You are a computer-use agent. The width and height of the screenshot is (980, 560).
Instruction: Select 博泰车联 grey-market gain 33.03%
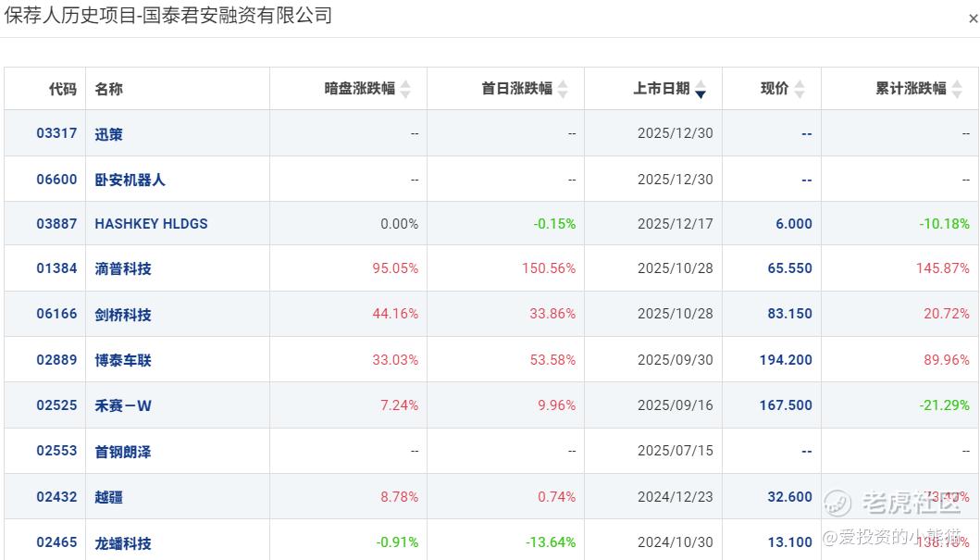click(x=395, y=360)
